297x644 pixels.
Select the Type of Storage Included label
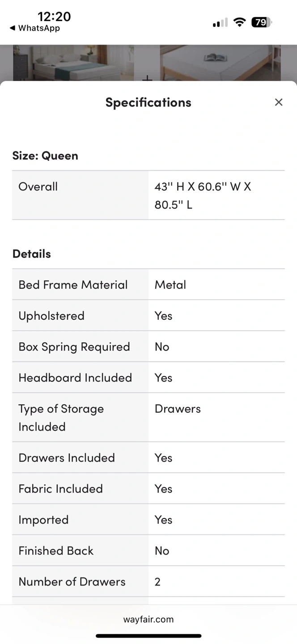61,417
